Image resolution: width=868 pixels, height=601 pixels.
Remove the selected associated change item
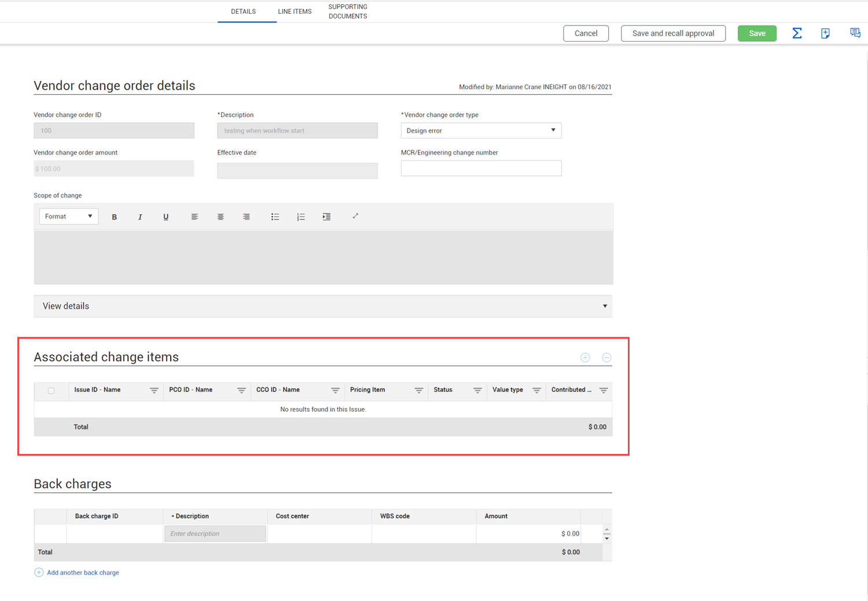tap(606, 358)
